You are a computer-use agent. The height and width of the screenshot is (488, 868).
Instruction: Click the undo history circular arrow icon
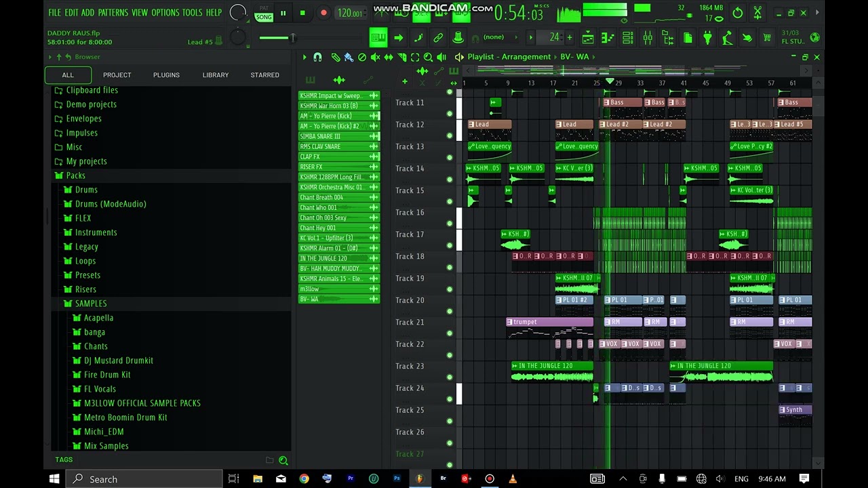(738, 13)
